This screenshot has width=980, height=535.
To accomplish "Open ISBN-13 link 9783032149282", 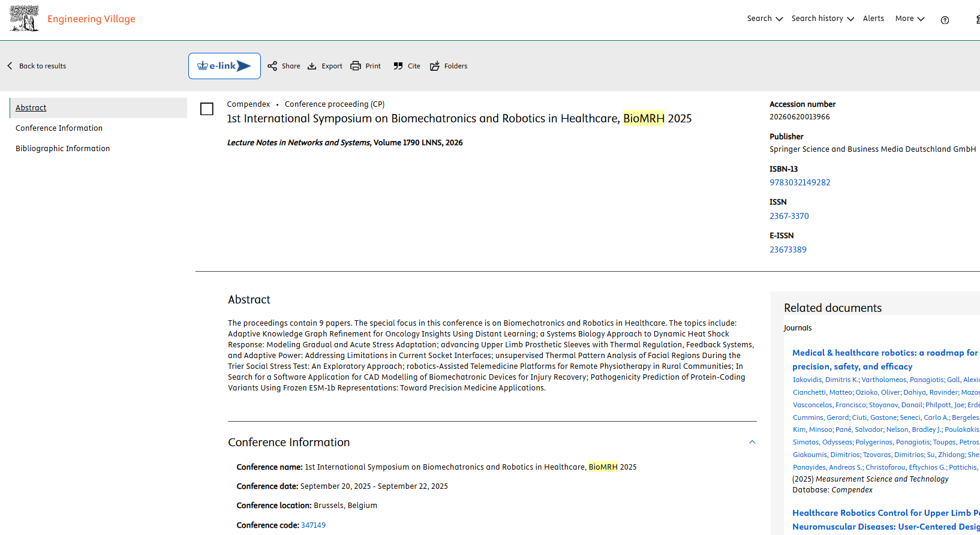I will (x=800, y=182).
